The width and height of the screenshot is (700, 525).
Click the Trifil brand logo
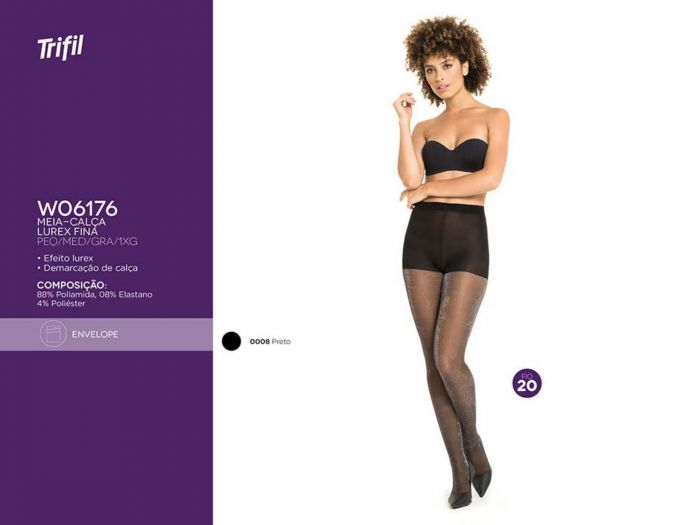(x=60, y=47)
